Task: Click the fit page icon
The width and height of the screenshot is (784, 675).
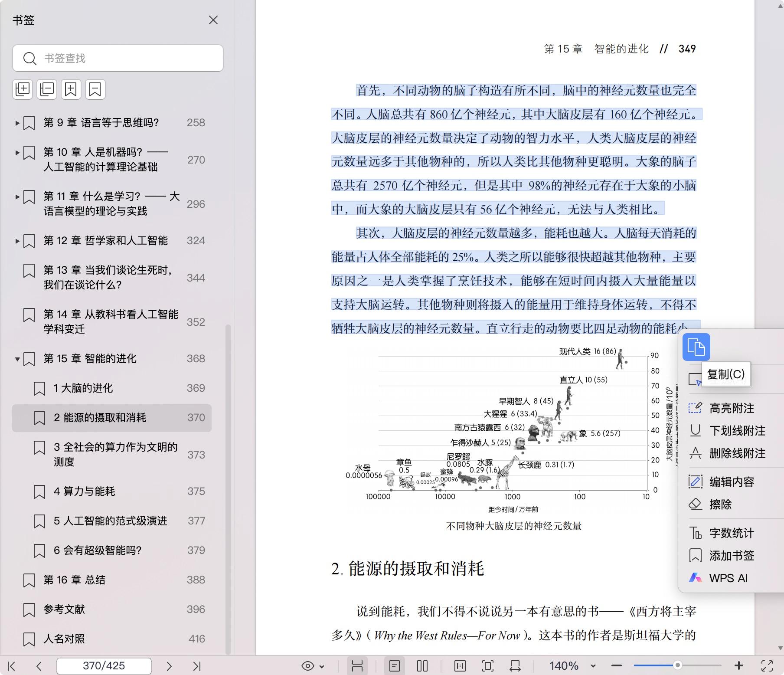Action: coord(488,666)
